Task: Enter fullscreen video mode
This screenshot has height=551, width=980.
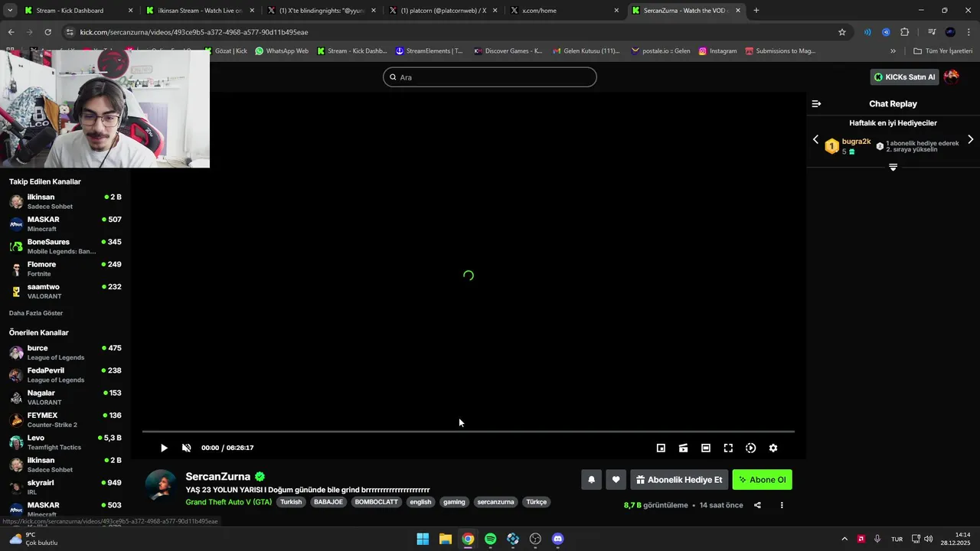Action: coord(728,448)
